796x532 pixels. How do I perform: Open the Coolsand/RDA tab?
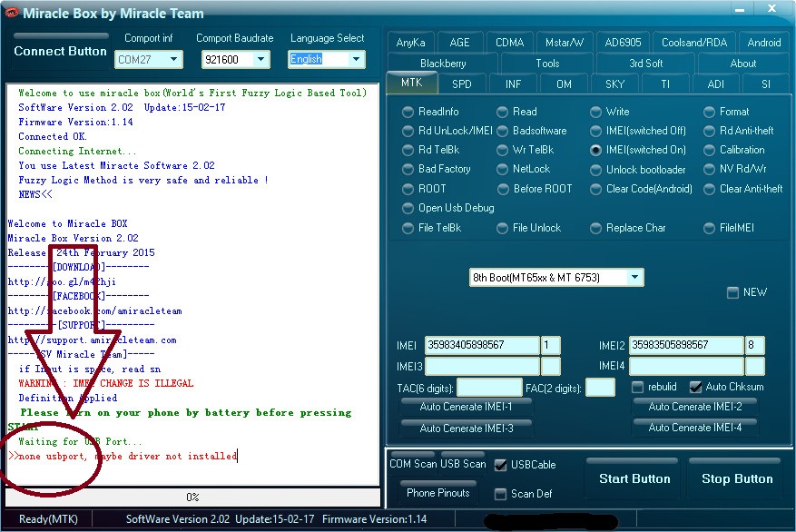694,42
